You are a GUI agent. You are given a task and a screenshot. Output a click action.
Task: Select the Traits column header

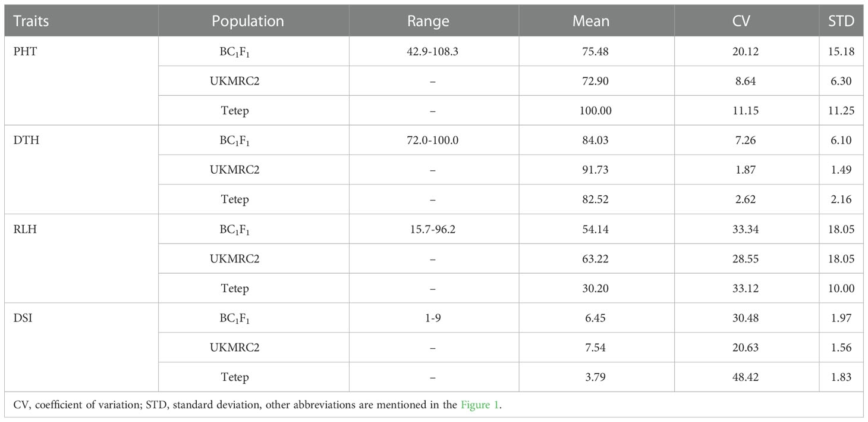pos(32,21)
